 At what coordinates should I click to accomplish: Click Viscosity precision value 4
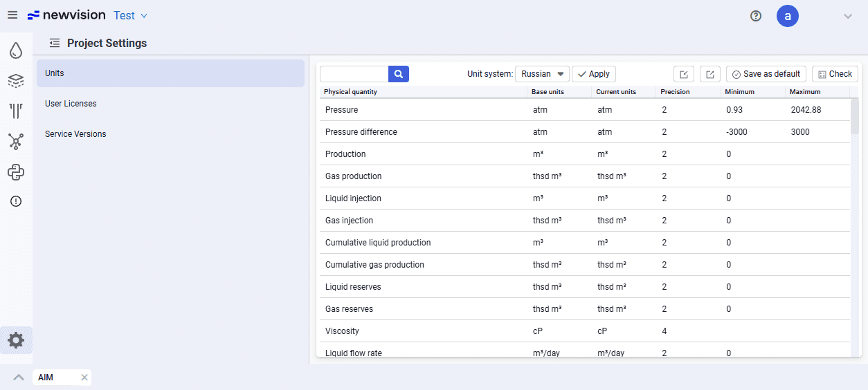coord(664,331)
